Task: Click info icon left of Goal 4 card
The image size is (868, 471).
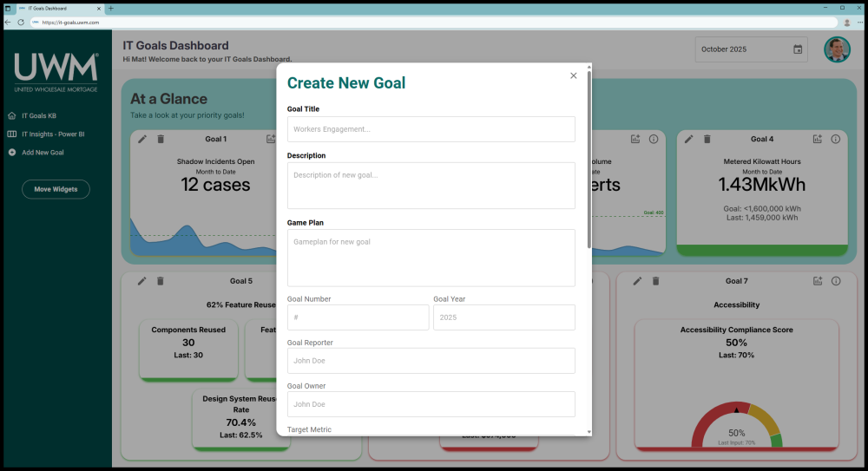Action: tap(654, 139)
